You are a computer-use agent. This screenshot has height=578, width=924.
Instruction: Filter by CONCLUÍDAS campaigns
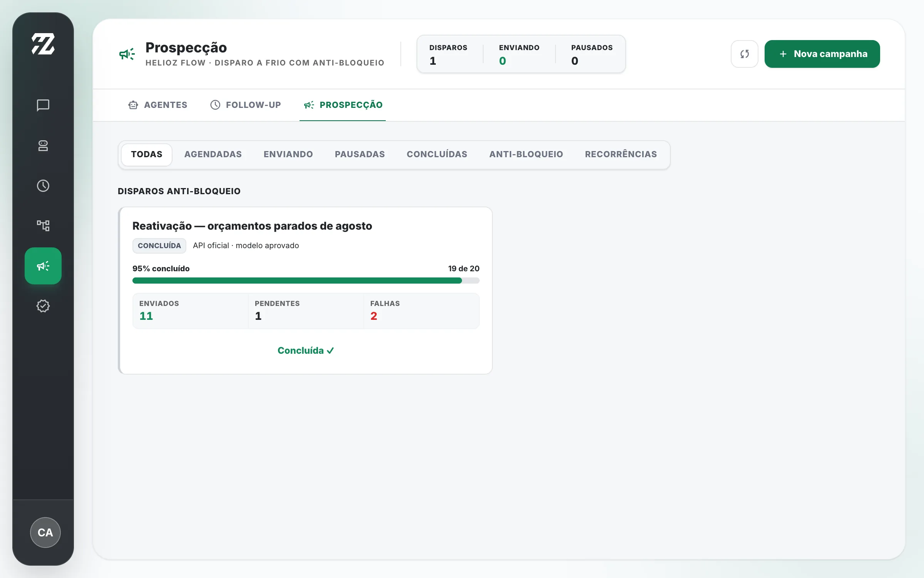coord(437,155)
